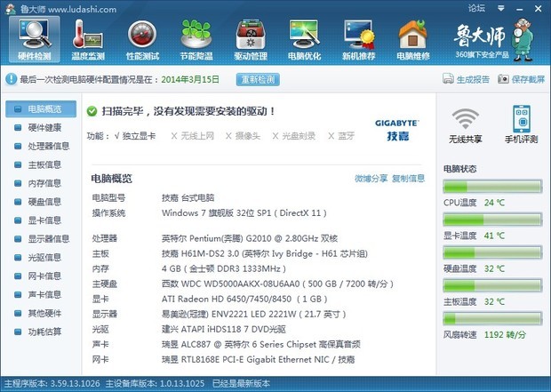The image size is (551, 392).
Task: Open 硬件检测 hardware detection toolbar icon
Action: point(35,39)
